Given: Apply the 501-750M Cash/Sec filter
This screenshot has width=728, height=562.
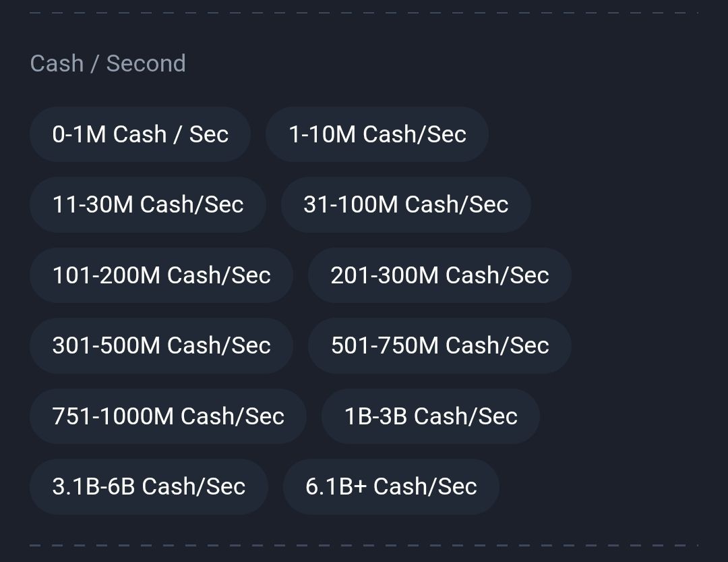Looking at the screenshot, I should tap(439, 345).
